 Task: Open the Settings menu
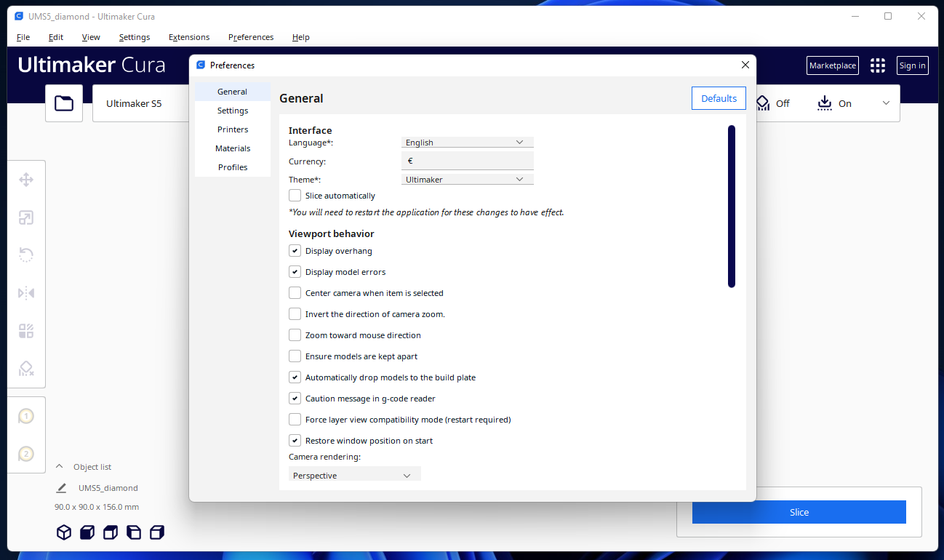coord(135,37)
